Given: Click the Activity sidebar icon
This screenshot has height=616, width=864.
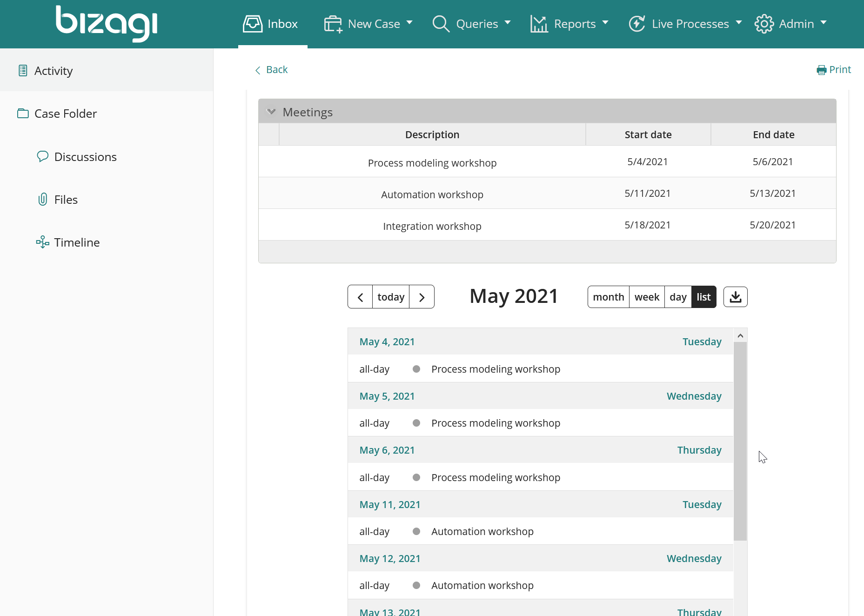Looking at the screenshot, I should coord(23,71).
